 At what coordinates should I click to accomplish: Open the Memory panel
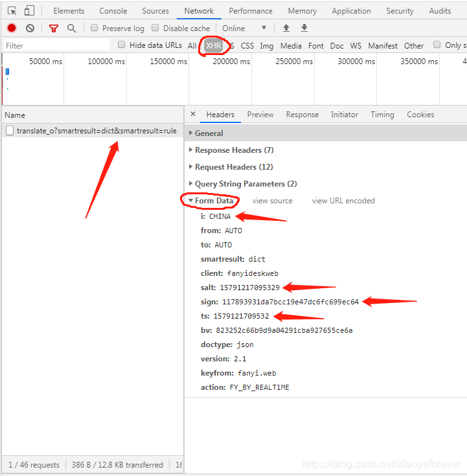click(x=302, y=11)
